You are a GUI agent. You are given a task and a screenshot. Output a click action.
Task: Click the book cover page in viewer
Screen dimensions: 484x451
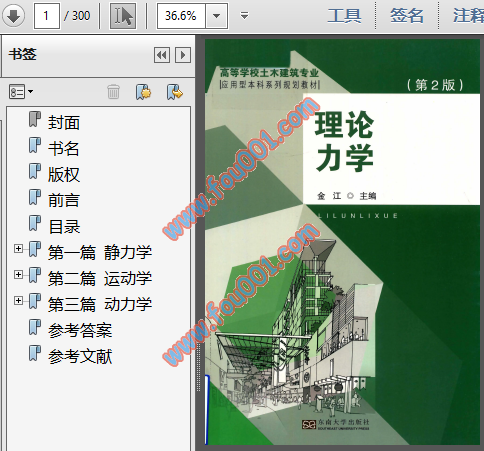point(342,242)
